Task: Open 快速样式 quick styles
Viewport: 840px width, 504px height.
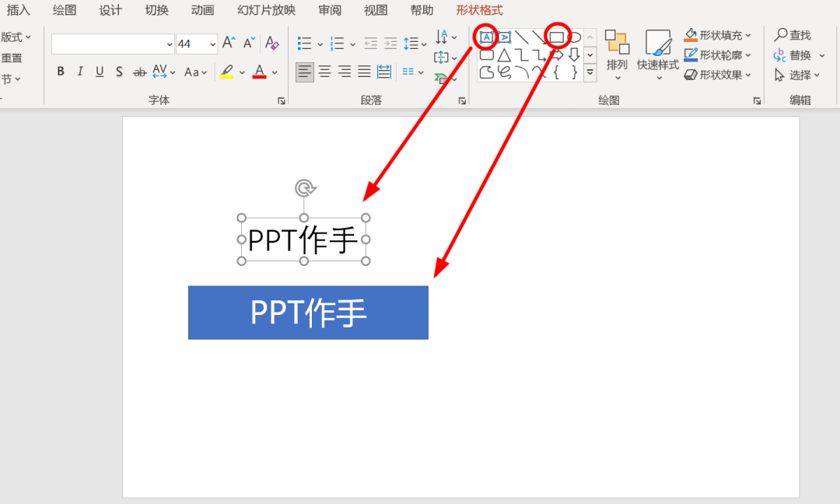Action: (658, 55)
